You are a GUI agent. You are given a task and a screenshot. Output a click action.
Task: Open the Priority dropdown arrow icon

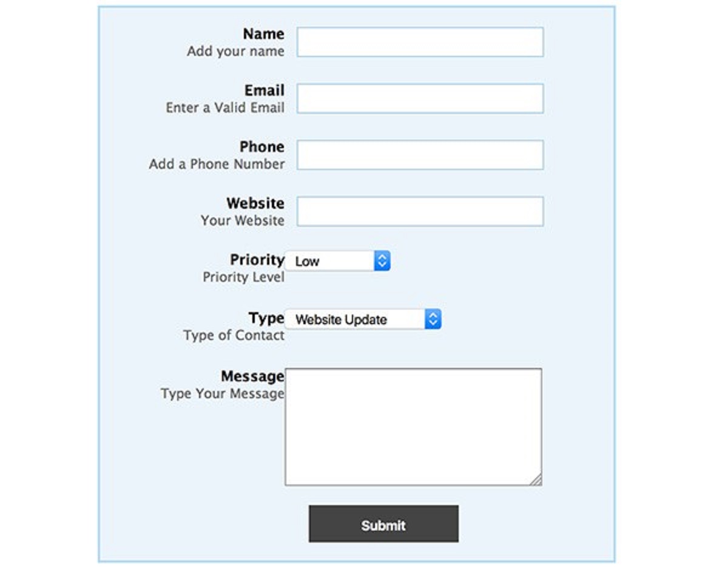pos(382,260)
